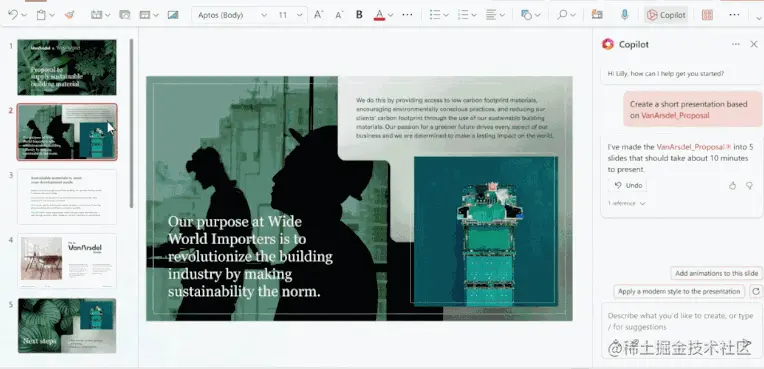Screen dimensions: 764x369
Task: Open the Aptos (Body) font name box
Action: click(x=232, y=15)
